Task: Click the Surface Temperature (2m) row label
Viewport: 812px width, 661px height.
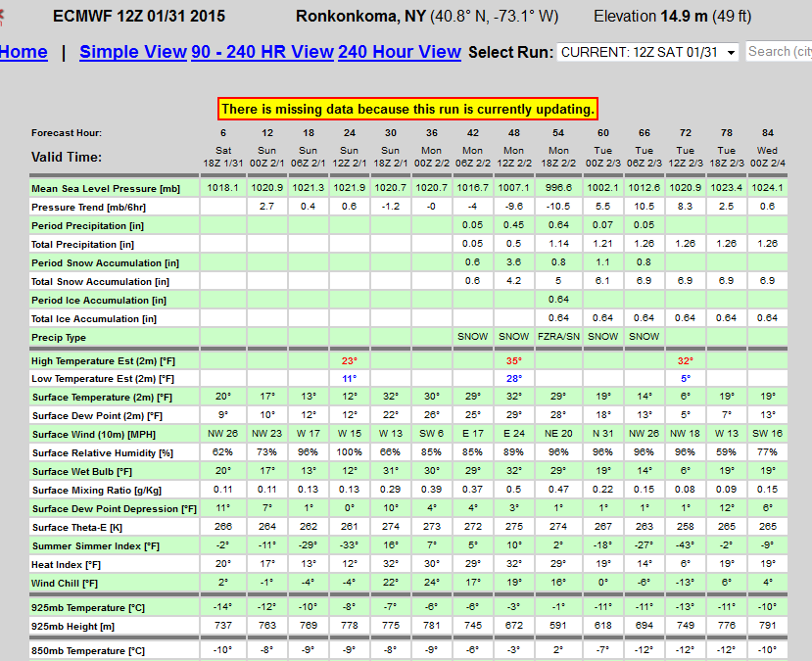Action: click(102, 398)
